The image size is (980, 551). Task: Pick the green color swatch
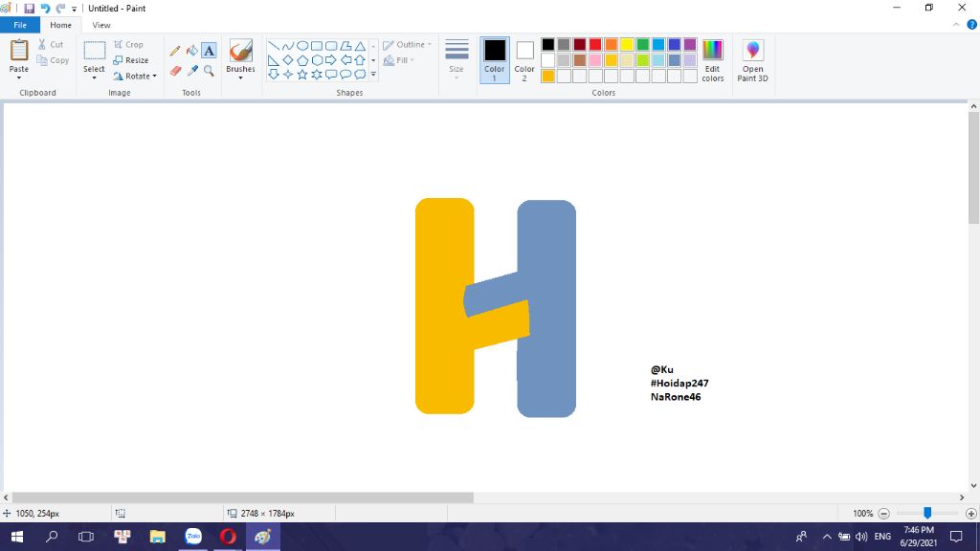[x=642, y=44]
